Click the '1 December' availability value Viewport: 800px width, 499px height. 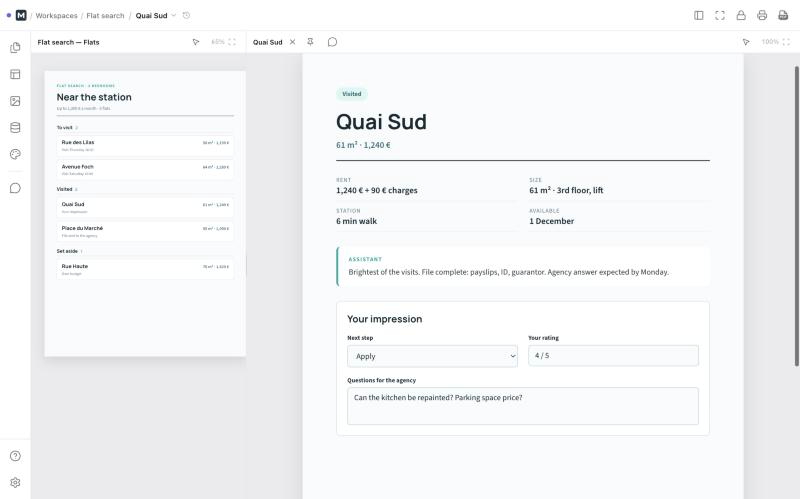click(552, 221)
